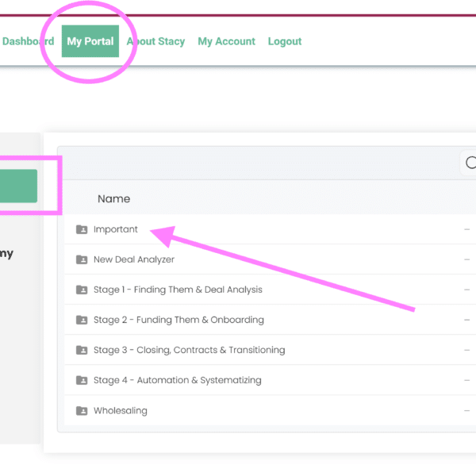Select the Wholesaling folder name

(x=121, y=410)
